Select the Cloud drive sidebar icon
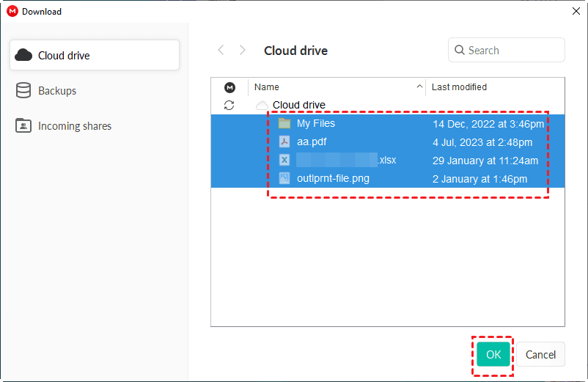 tap(23, 55)
